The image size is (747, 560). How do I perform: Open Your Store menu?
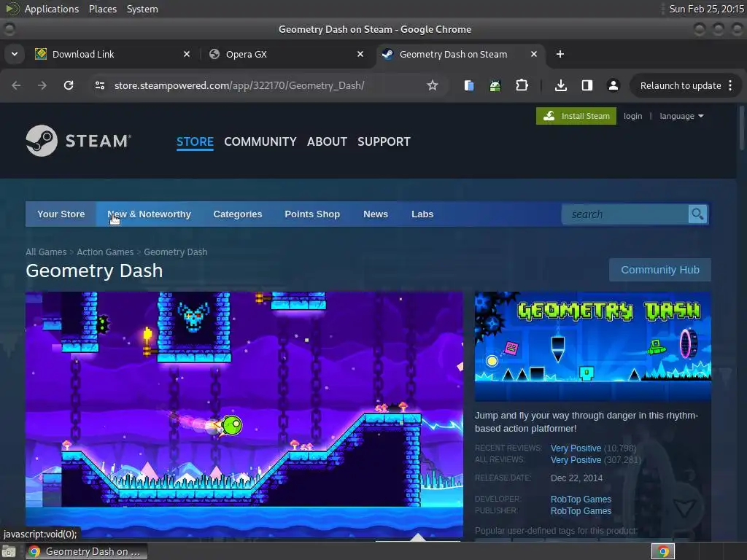click(x=61, y=214)
